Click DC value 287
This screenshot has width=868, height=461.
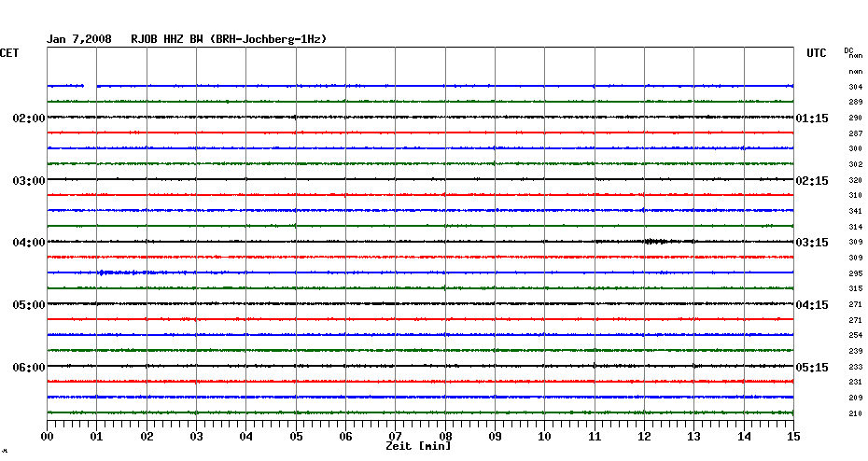pyautogui.click(x=855, y=133)
